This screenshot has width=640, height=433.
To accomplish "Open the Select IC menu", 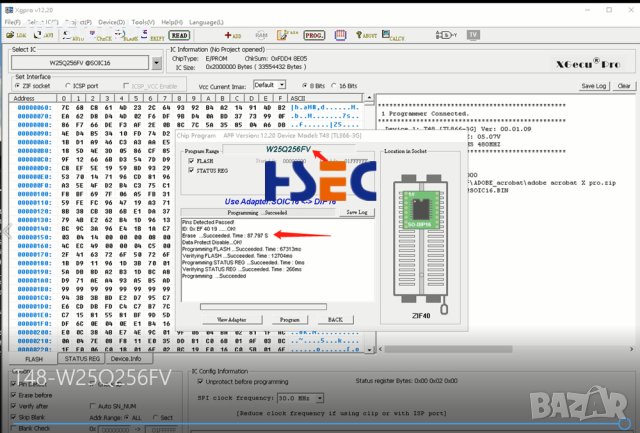I will [42, 22].
